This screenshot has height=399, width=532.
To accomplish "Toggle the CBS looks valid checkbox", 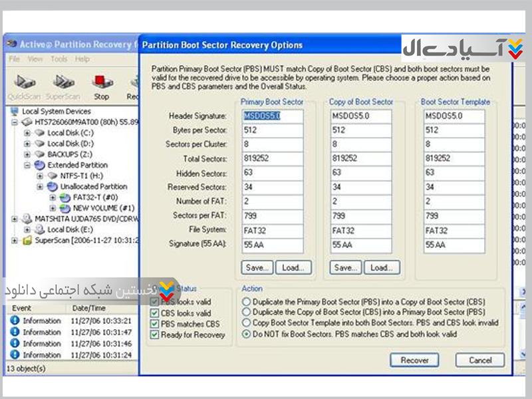I will point(155,313).
